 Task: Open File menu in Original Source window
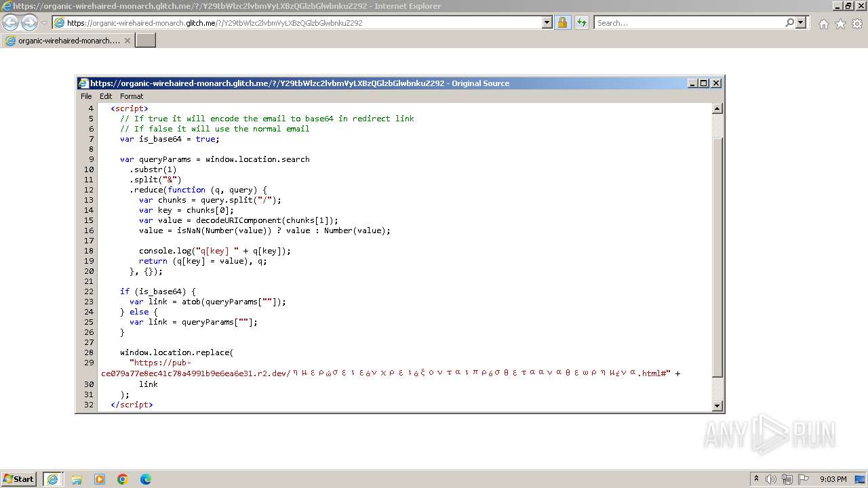(86, 96)
